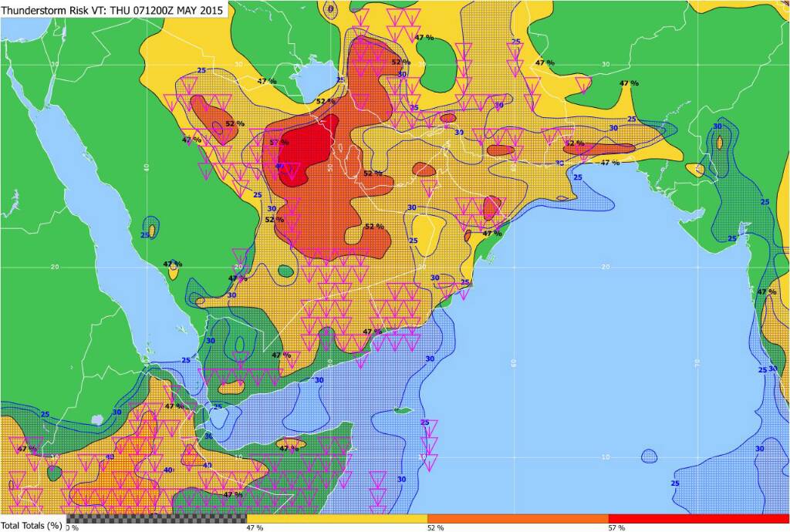Select the orange 52 % legend color band
790x532 pixels.
pyautogui.click(x=517, y=518)
